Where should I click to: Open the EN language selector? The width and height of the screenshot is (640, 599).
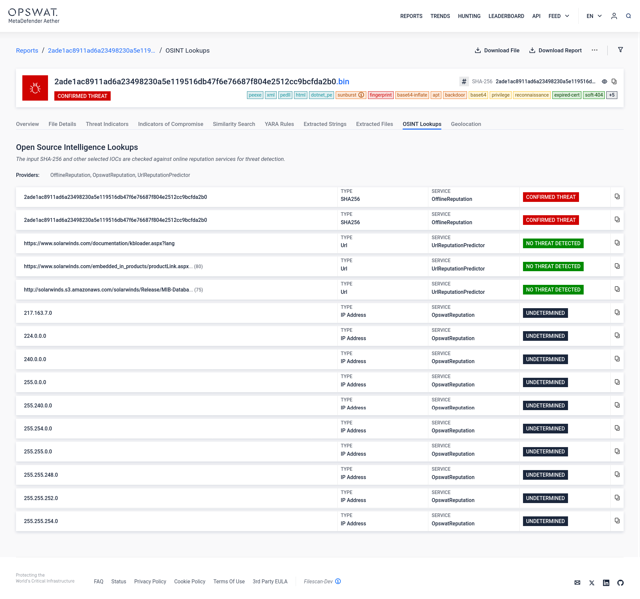coord(593,16)
